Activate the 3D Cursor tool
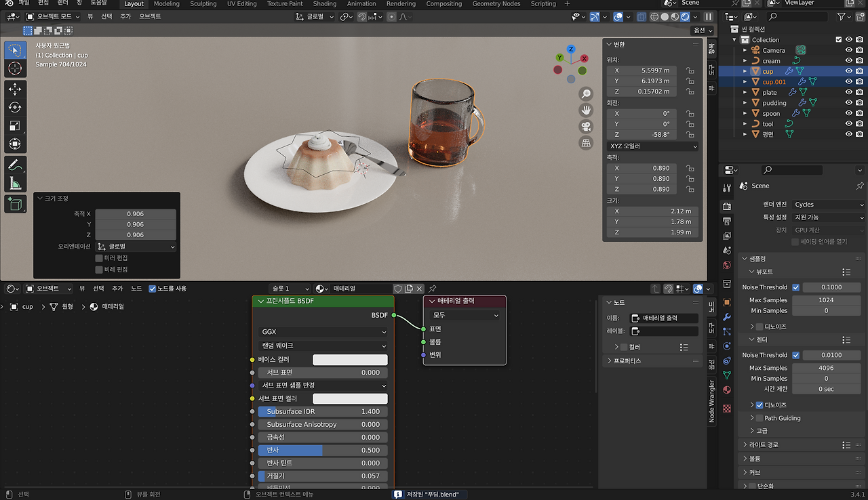 [15, 68]
